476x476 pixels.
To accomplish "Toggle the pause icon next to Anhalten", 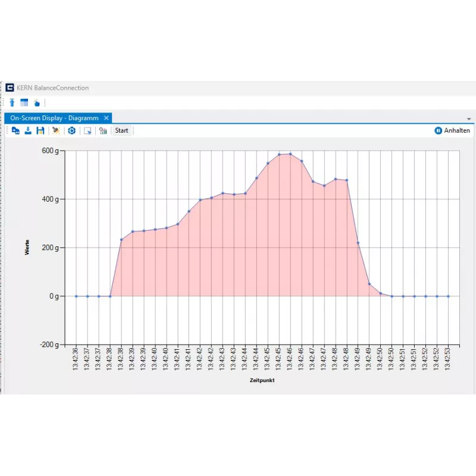I will point(438,130).
